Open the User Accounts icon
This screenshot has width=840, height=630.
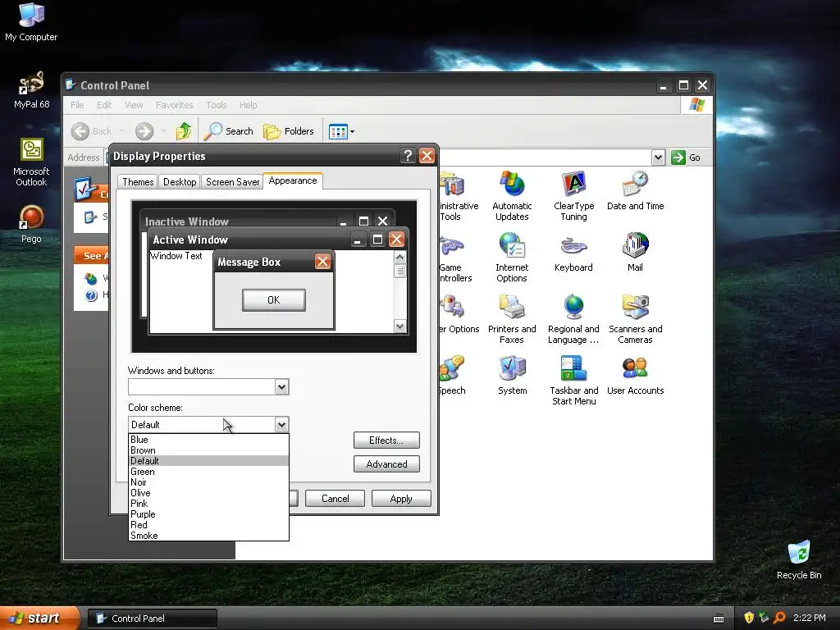636,375
